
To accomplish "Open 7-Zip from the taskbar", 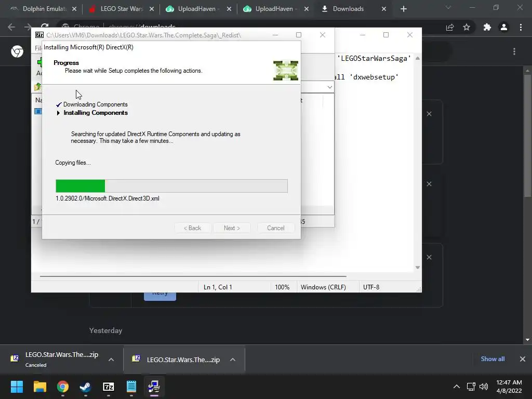I will pos(109,387).
